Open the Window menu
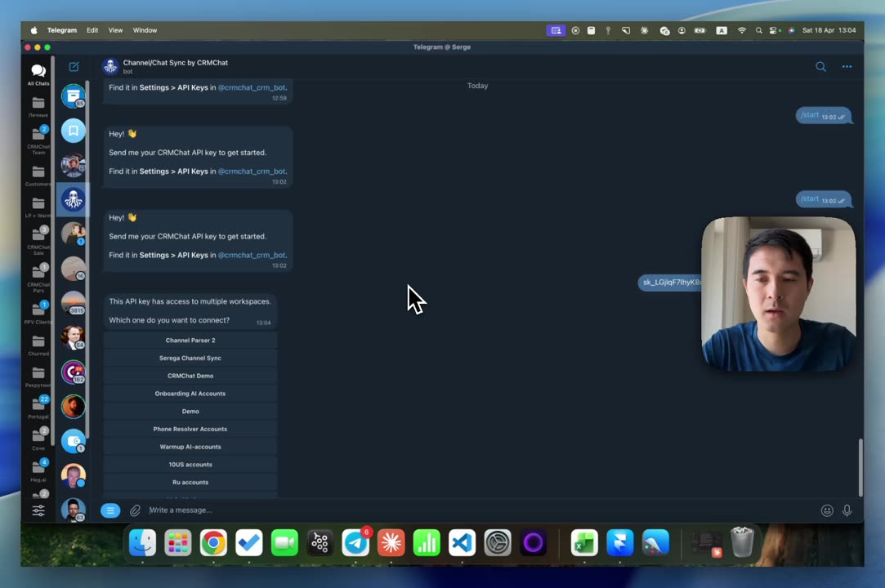Viewport: 885px width, 588px height. [x=145, y=30]
